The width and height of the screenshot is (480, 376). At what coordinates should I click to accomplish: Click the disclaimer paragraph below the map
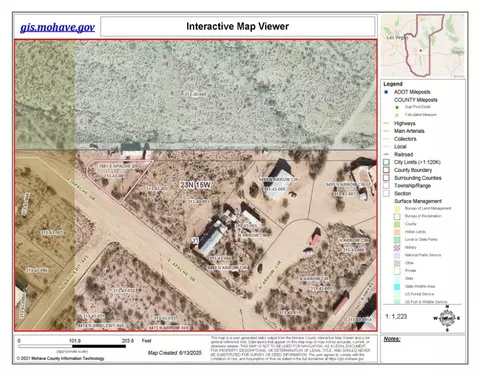pos(290,348)
